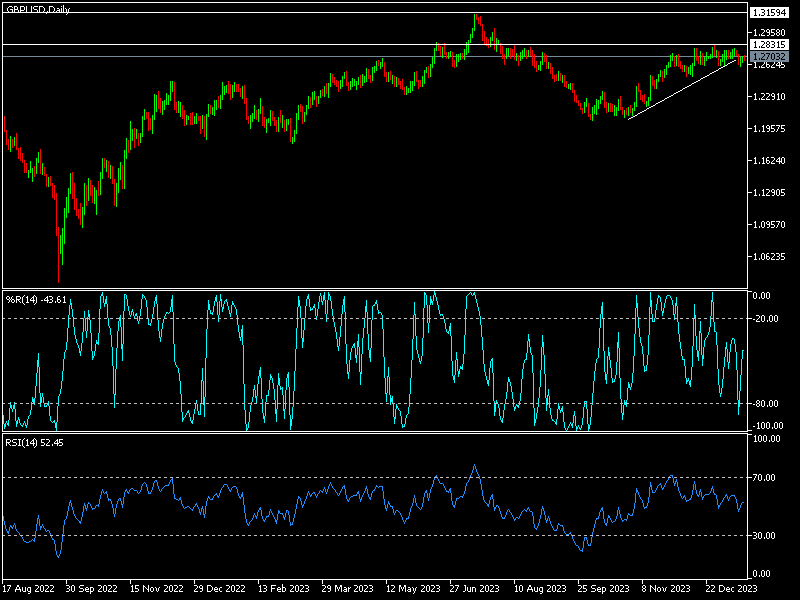Click the -100.00 level on %R scale
The width and height of the screenshot is (800, 600).
pos(767,426)
